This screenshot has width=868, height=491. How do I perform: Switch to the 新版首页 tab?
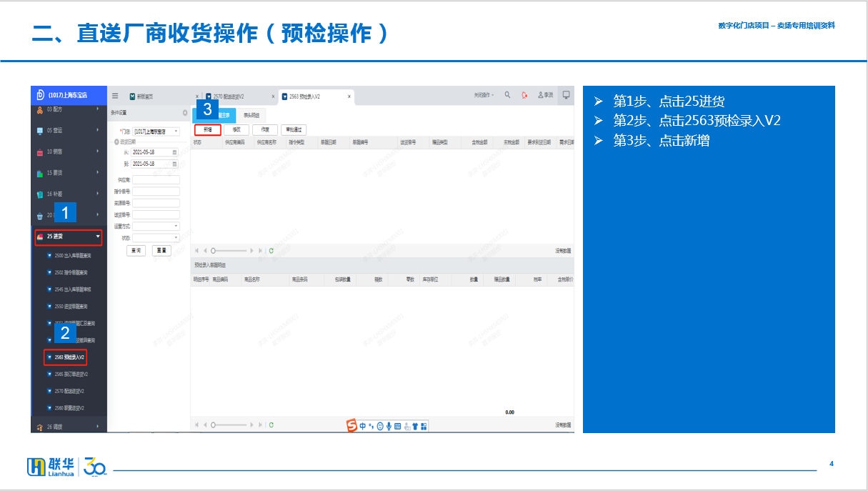(141, 96)
